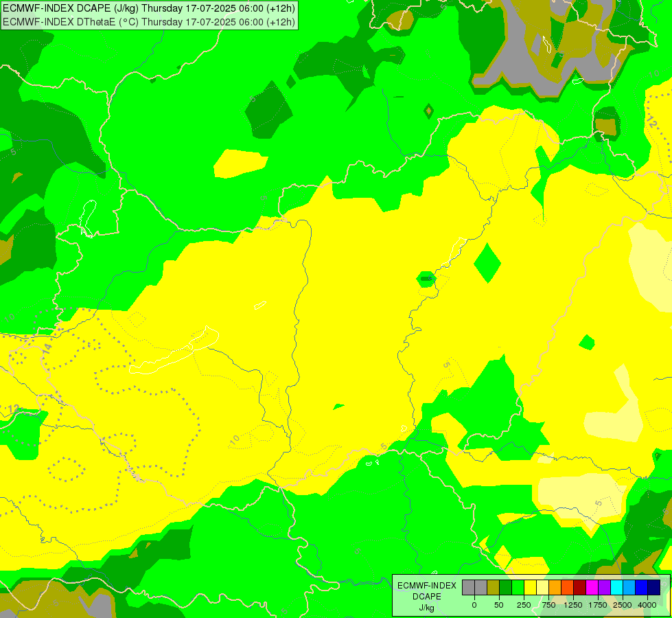This screenshot has height=618, width=672.
Task: Click the DThetaE (°C) title line
Action: click(149, 21)
